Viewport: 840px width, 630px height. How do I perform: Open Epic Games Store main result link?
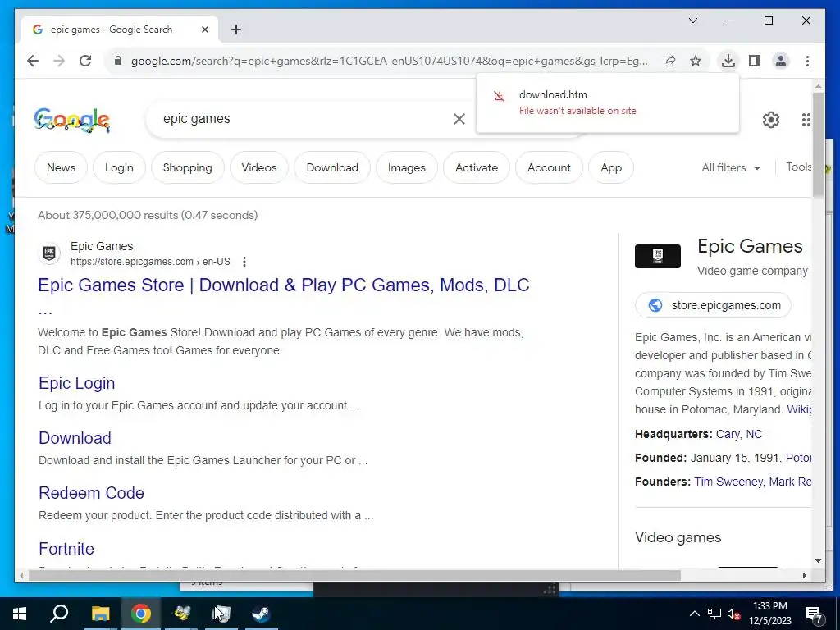point(283,285)
